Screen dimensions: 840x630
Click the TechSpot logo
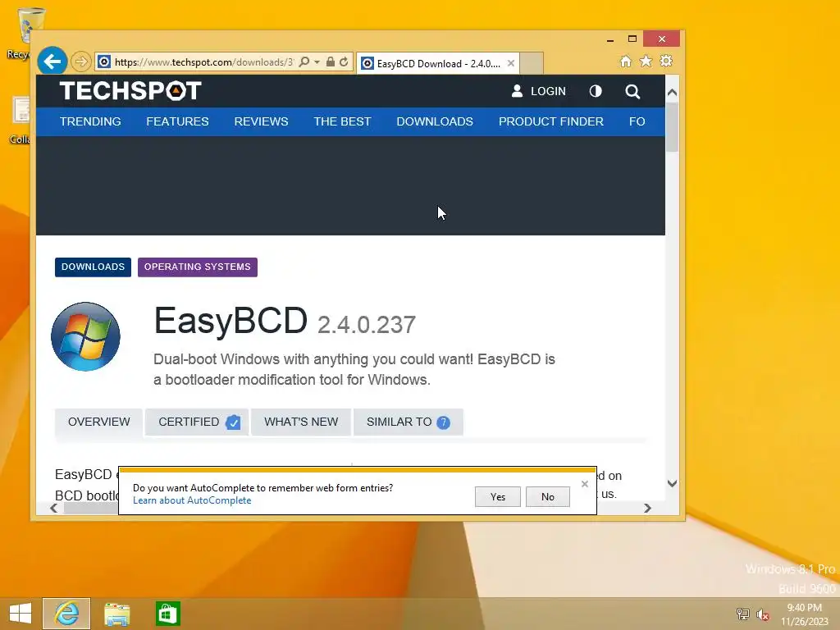[130, 90]
